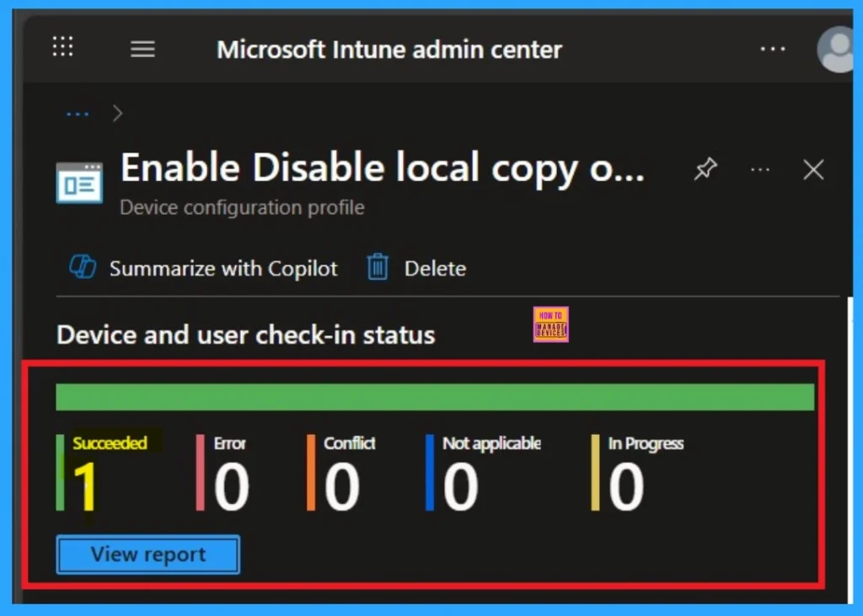This screenshot has height=616, width=863.
Task: Click the profile title Enable Disable local copy
Action: click(383, 168)
